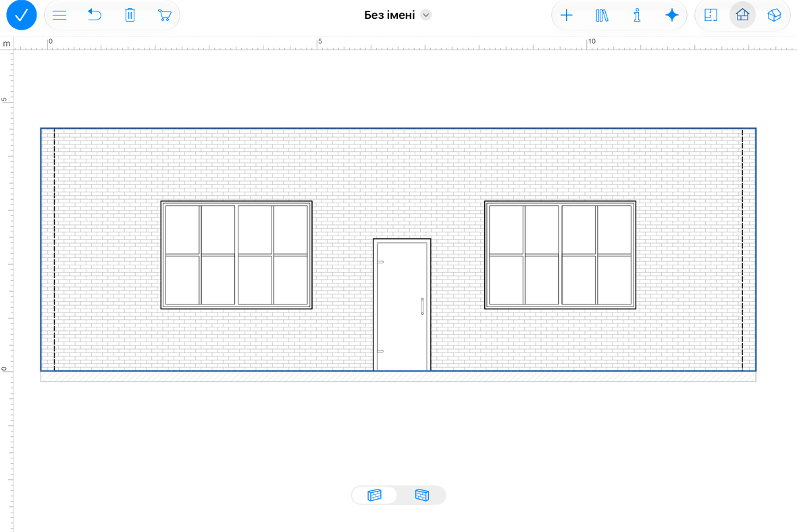The image size is (797, 532).
Task: Select the left window on the wall
Action: [x=236, y=255]
